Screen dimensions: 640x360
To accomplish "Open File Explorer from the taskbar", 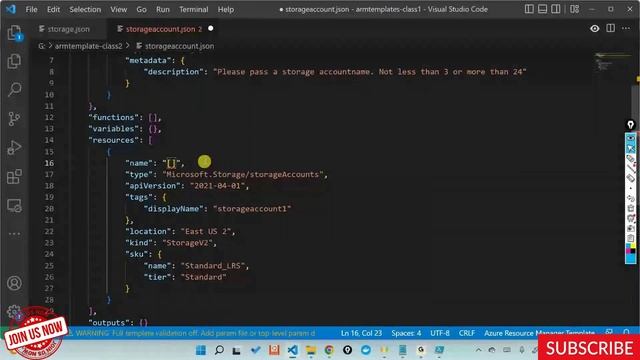I will [311, 350].
